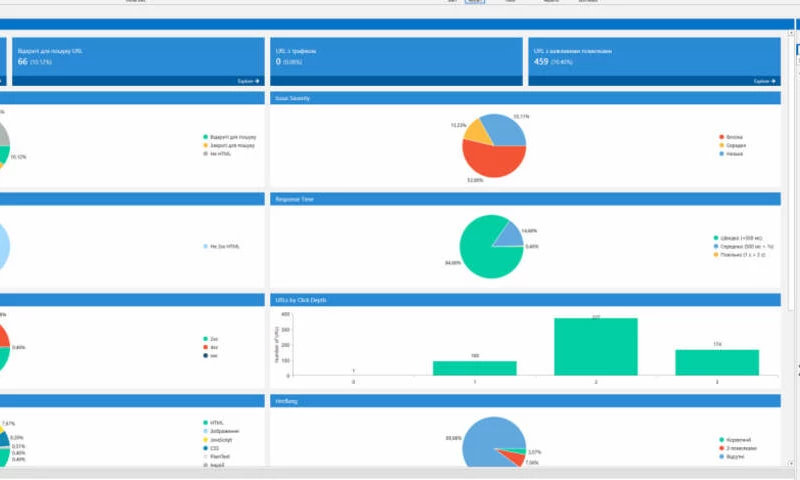Toggle the Висока legend item in Issue Severity
This screenshot has width=800, height=480.
point(733,136)
